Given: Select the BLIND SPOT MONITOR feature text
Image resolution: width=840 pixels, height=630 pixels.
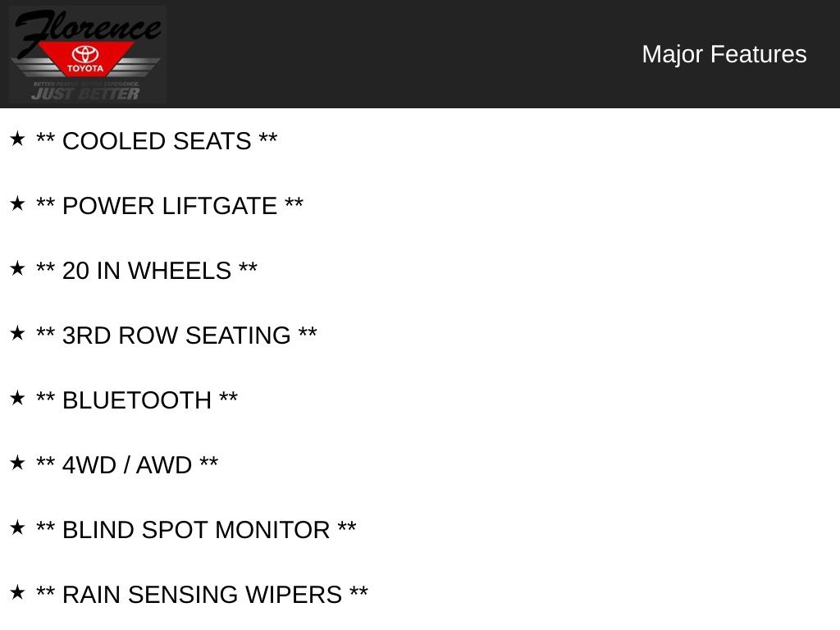Looking at the screenshot, I should pyautogui.click(x=196, y=530).
